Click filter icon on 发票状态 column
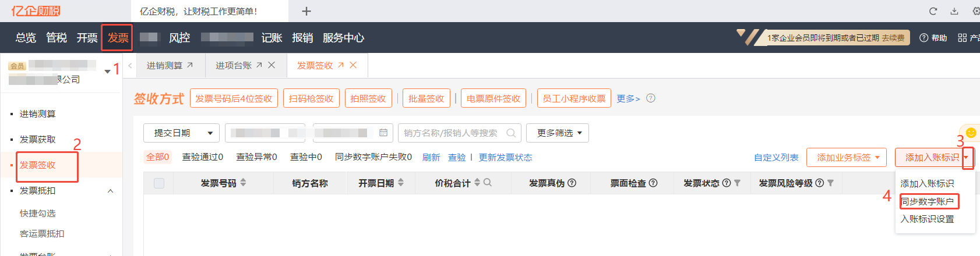Image resolution: width=980 pixels, height=256 pixels. 737,183
